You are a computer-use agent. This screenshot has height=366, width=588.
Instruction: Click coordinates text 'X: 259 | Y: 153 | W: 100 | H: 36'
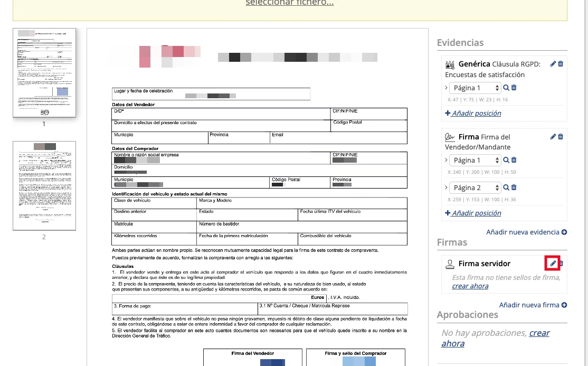pos(481,199)
